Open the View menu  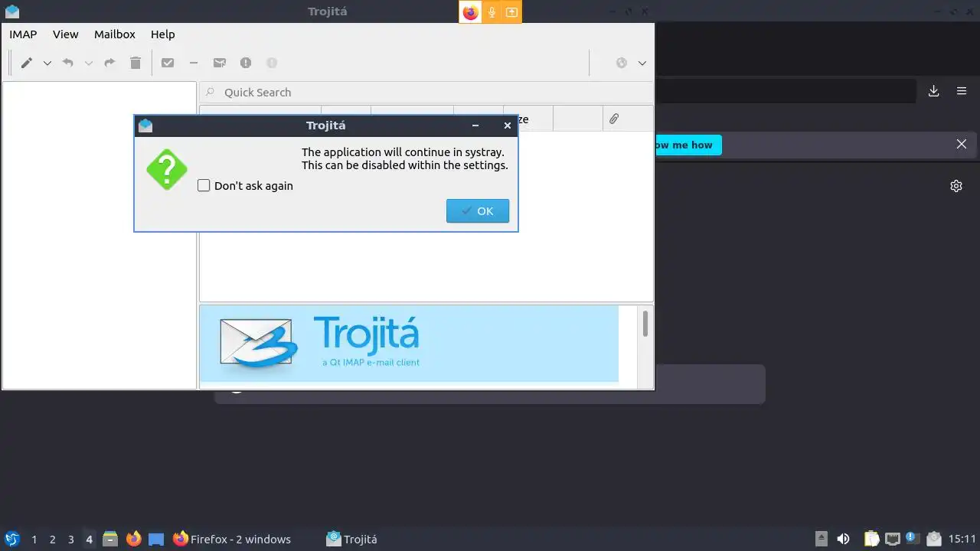(66, 34)
